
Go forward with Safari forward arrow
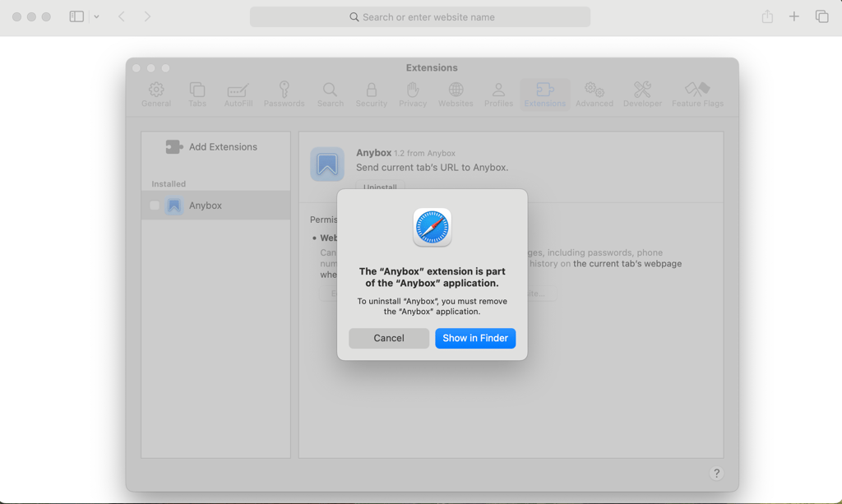tap(147, 16)
